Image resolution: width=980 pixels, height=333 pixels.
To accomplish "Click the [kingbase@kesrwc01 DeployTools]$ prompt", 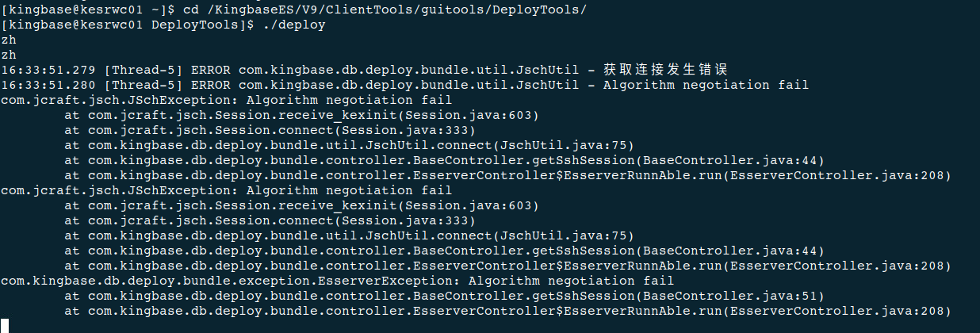I will [127, 25].
